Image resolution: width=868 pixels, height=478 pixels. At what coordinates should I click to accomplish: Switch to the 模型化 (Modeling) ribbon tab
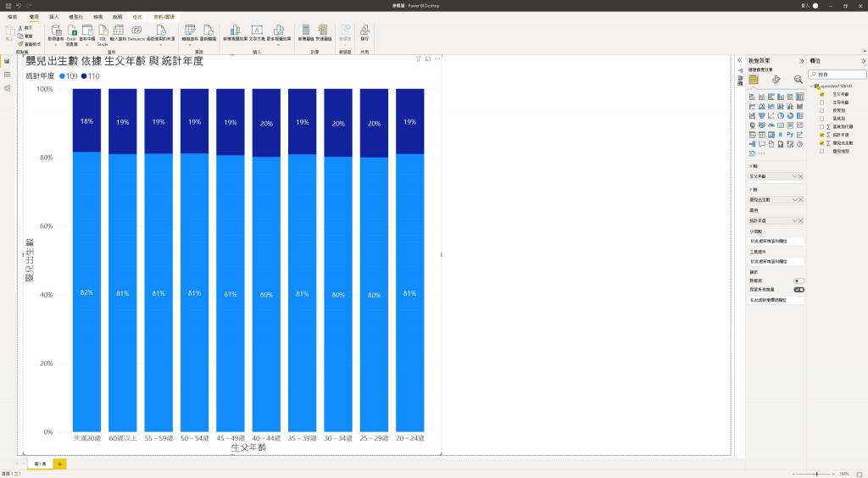(x=75, y=17)
